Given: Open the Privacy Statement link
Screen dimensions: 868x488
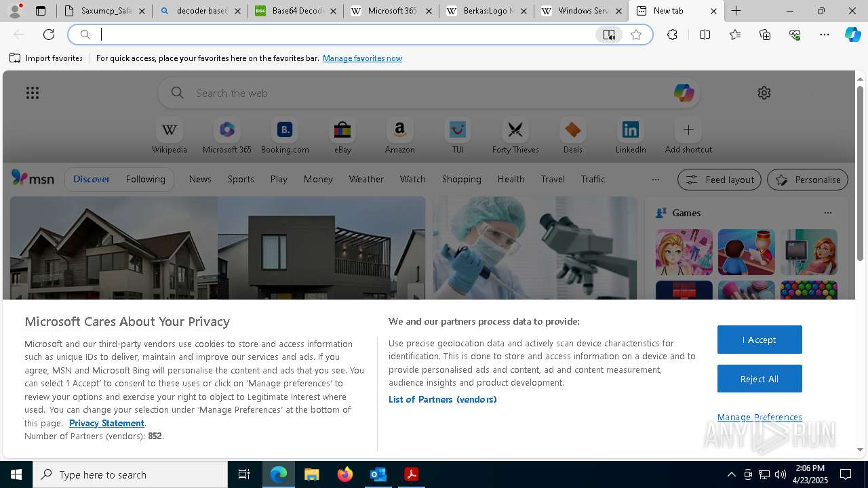Looking at the screenshot, I should tap(106, 423).
